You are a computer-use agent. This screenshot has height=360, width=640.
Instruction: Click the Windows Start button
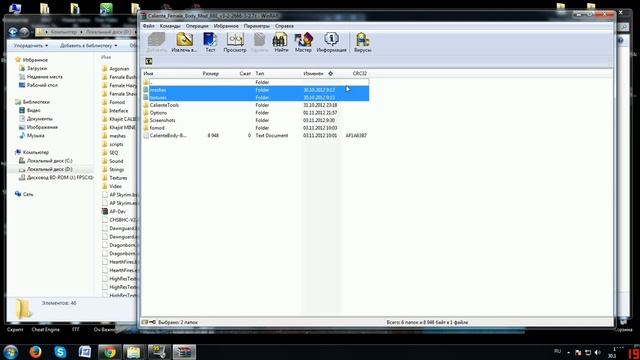coord(10,352)
